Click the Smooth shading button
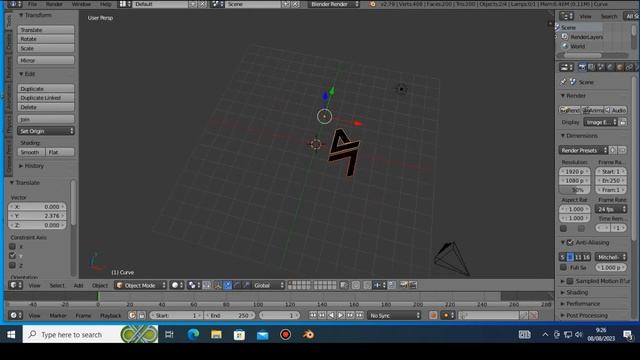The width and height of the screenshot is (640, 360). pos(31,152)
